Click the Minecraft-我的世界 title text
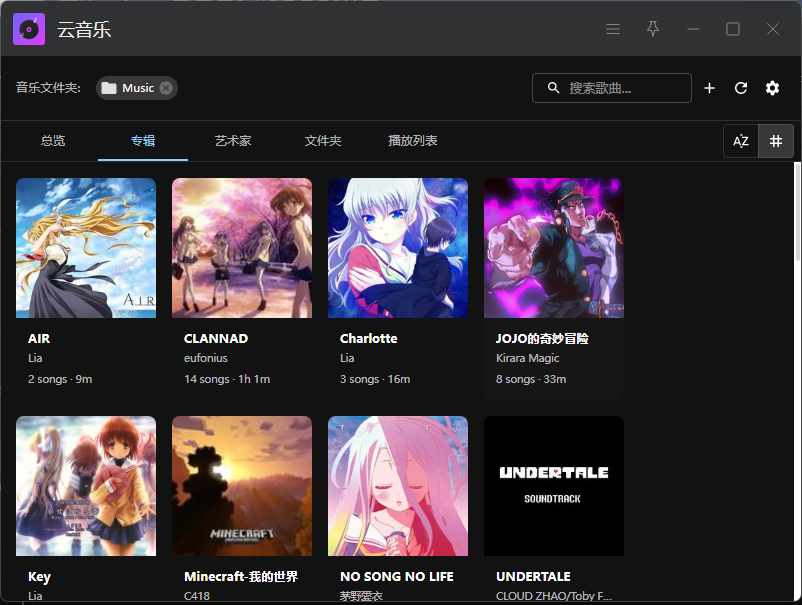This screenshot has width=802, height=605. pos(241,576)
